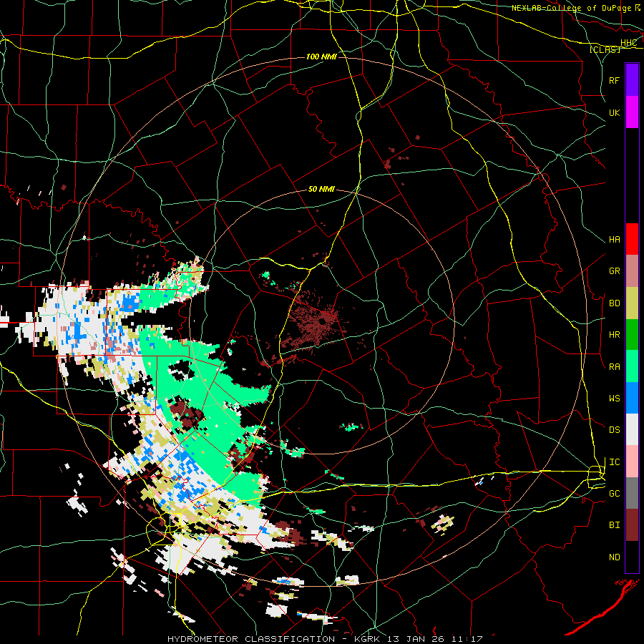Click the white DS dry snow swatch
Image resolution: width=644 pixels, height=644 pixels.
632,429
